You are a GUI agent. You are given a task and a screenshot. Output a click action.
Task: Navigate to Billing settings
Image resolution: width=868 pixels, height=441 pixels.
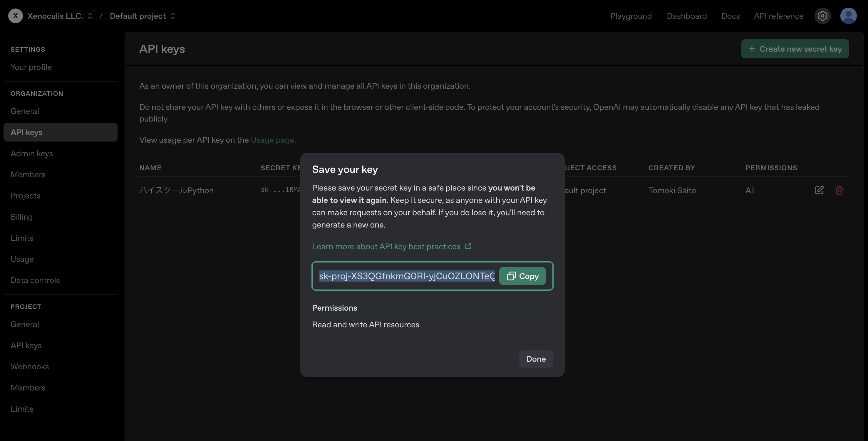(x=21, y=217)
